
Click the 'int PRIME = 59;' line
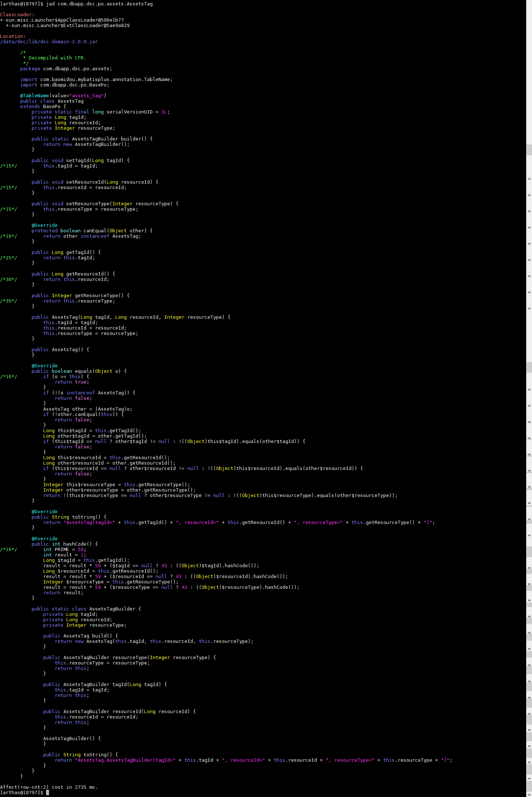click(x=65, y=550)
